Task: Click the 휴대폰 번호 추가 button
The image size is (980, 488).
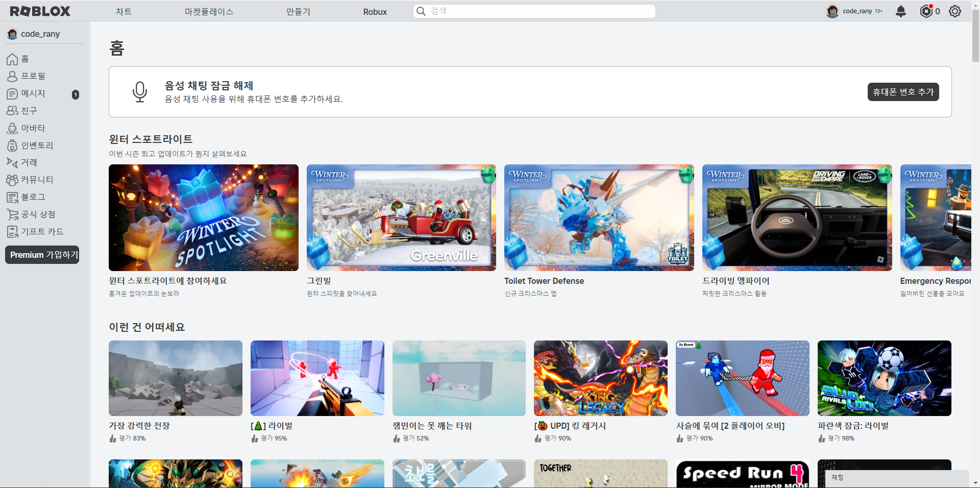Action: click(903, 92)
